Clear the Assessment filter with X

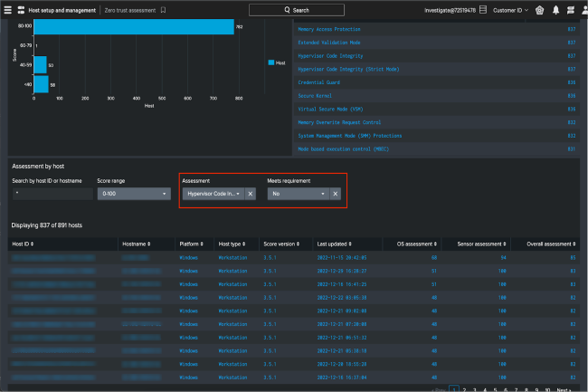click(x=251, y=194)
